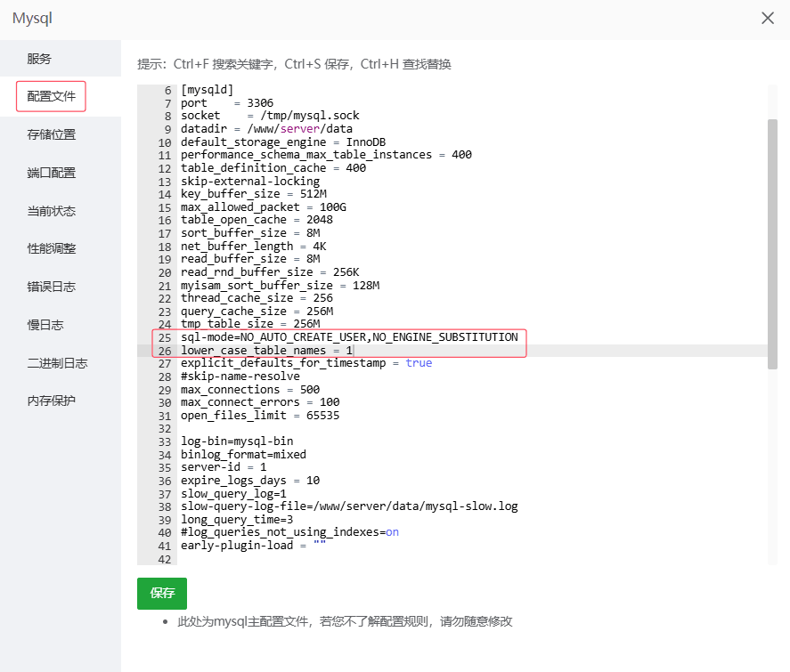This screenshot has height=672, width=790.
Task: Click the performance_schema_max_table_instances line
Action: (326, 155)
